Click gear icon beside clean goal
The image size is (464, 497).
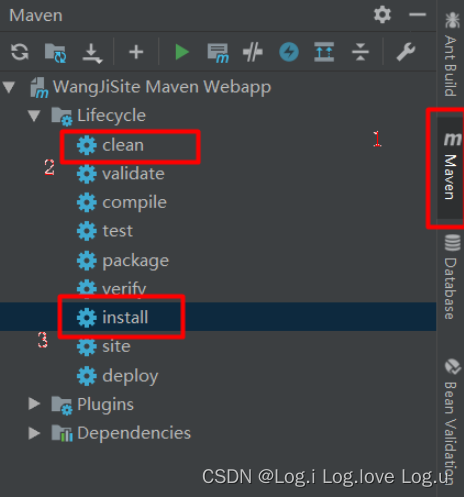87,145
